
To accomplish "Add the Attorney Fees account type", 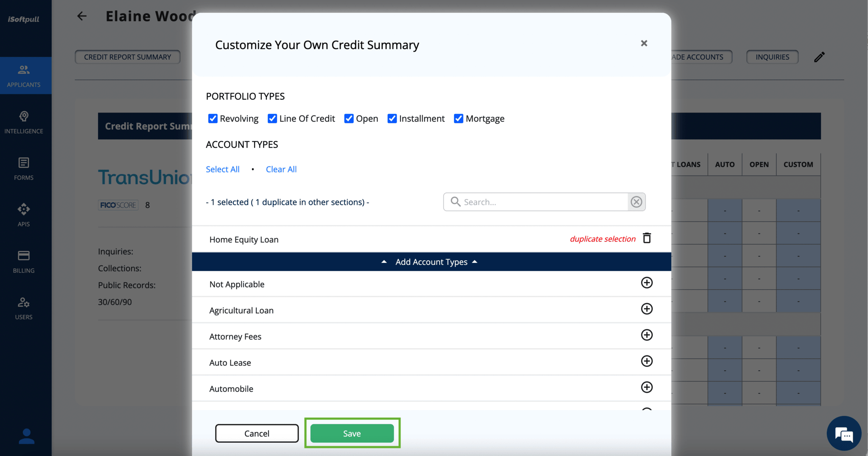I will (647, 335).
